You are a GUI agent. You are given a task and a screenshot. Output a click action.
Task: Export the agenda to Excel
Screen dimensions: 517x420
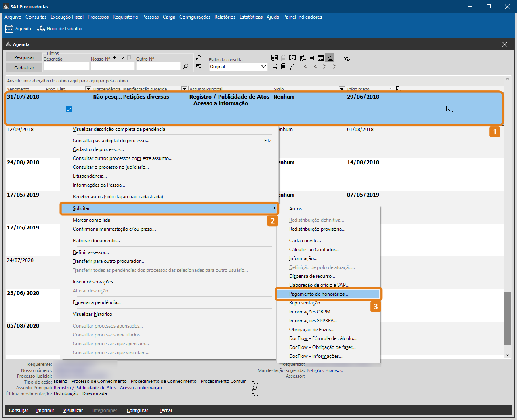point(275,58)
